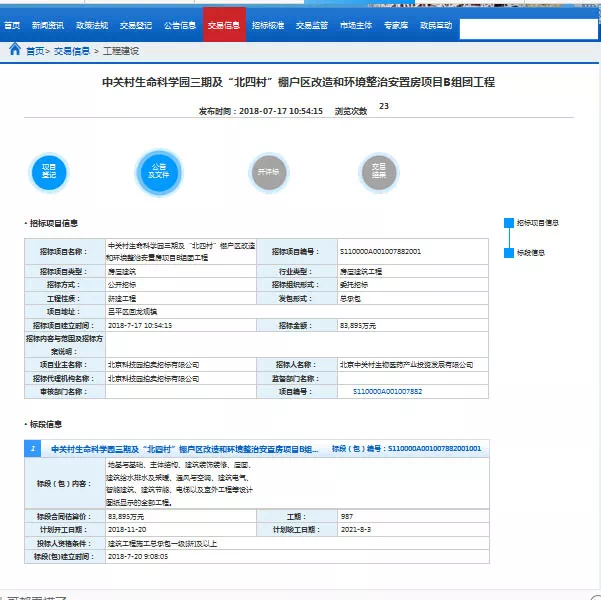The width and height of the screenshot is (601, 600).
Task: Open 政民互动 navigation item
Action: (x=436, y=25)
